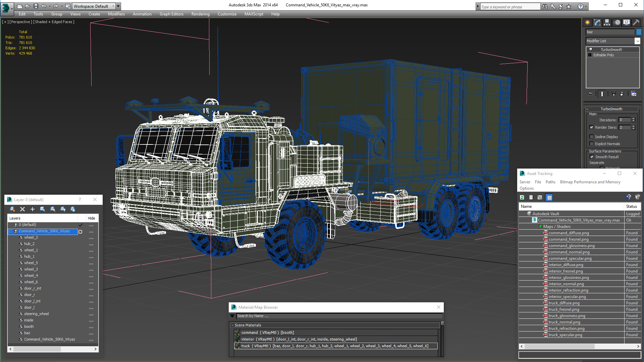
Task: Toggle Show End Result icon
Action: [x=602, y=94]
